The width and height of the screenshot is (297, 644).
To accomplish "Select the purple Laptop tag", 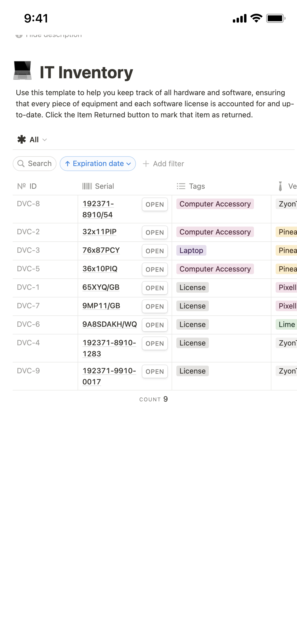I will [191, 250].
